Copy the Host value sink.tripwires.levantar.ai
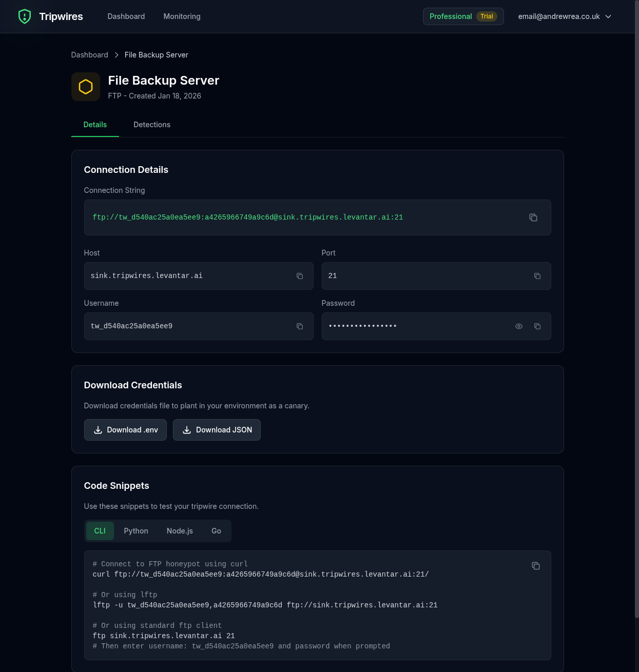639x672 pixels. point(300,276)
